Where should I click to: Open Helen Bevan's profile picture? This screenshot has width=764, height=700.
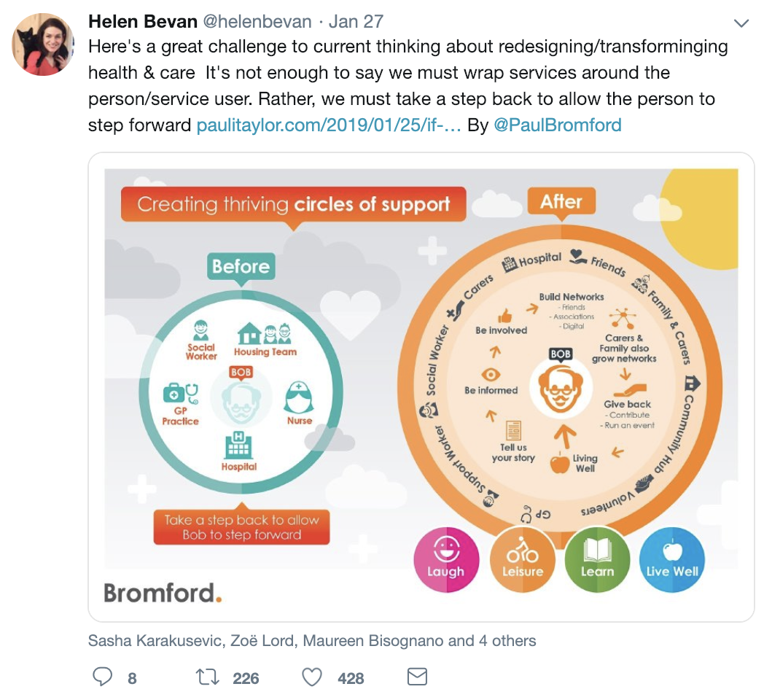coord(43,44)
